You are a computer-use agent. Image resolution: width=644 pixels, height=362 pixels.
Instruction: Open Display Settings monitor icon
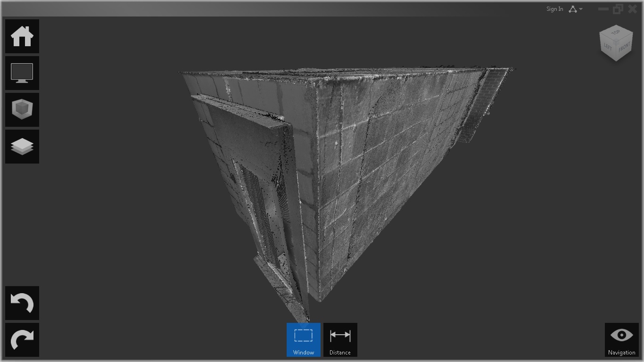point(22,73)
